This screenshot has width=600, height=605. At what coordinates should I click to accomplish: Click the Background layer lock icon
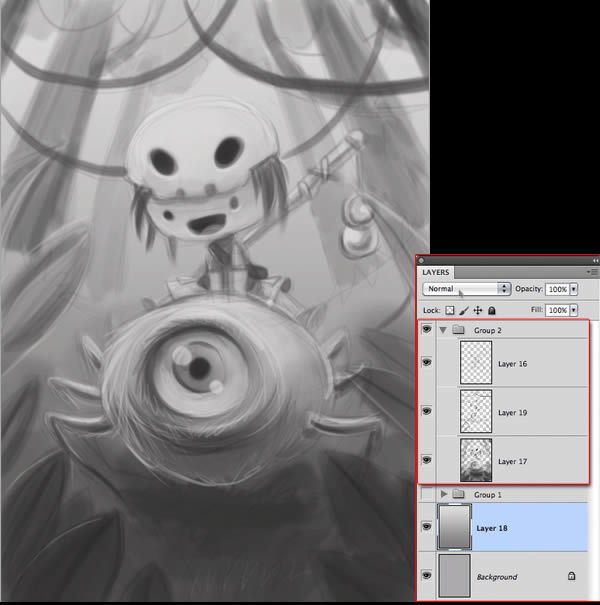click(571, 576)
